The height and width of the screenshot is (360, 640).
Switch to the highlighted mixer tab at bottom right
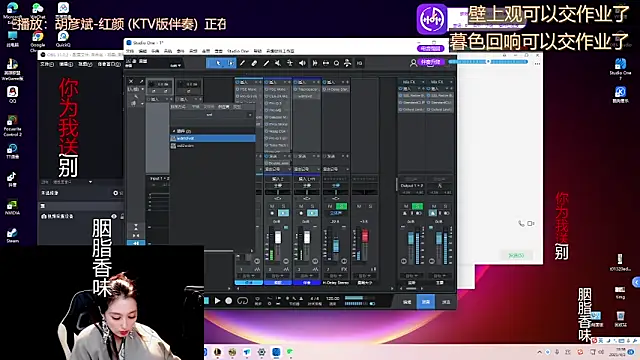point(426,302)
